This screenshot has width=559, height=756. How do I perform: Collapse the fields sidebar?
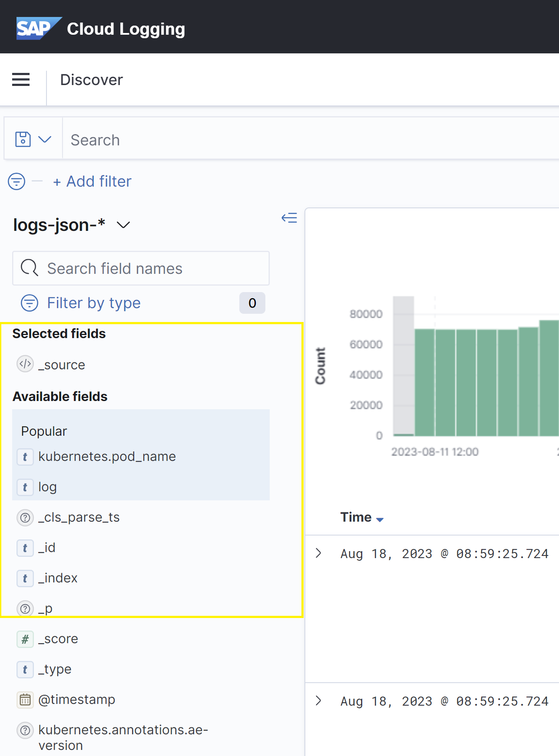tap(289, 218)
